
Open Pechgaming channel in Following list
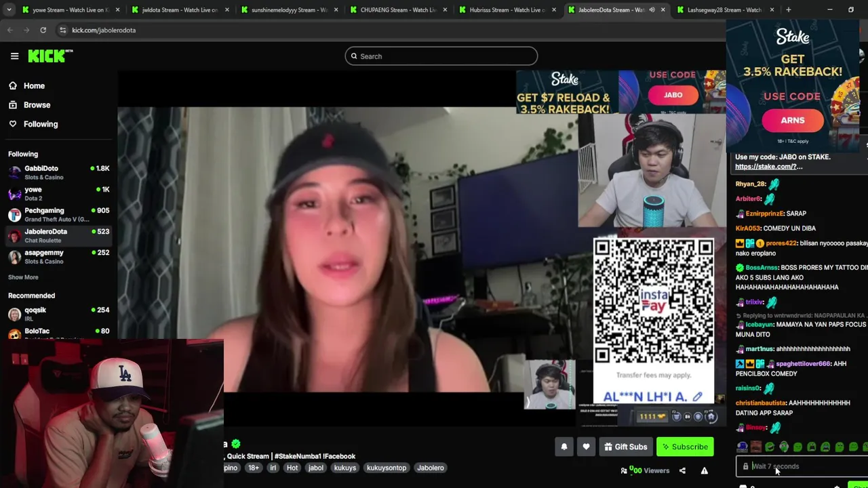[x=58, y=214]
